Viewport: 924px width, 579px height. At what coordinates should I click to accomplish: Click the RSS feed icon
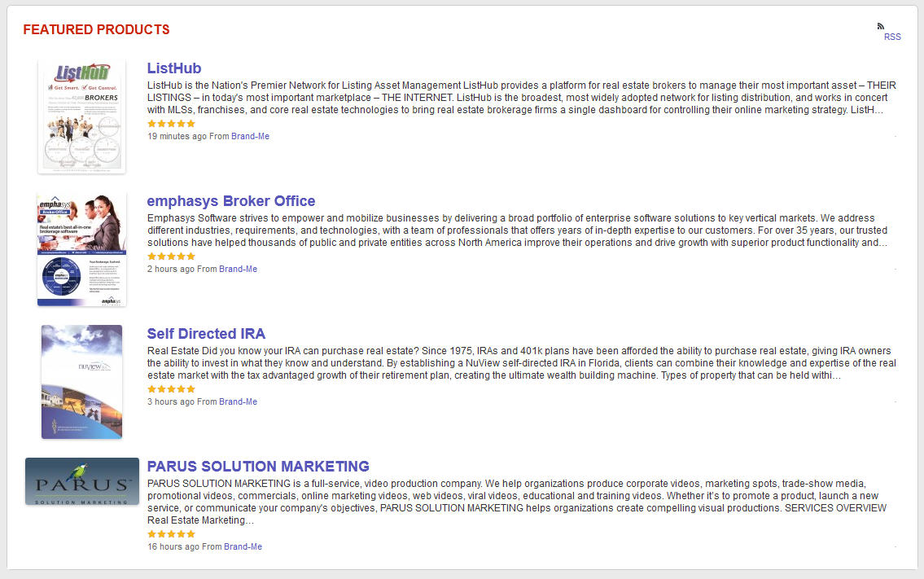[881, 26]
